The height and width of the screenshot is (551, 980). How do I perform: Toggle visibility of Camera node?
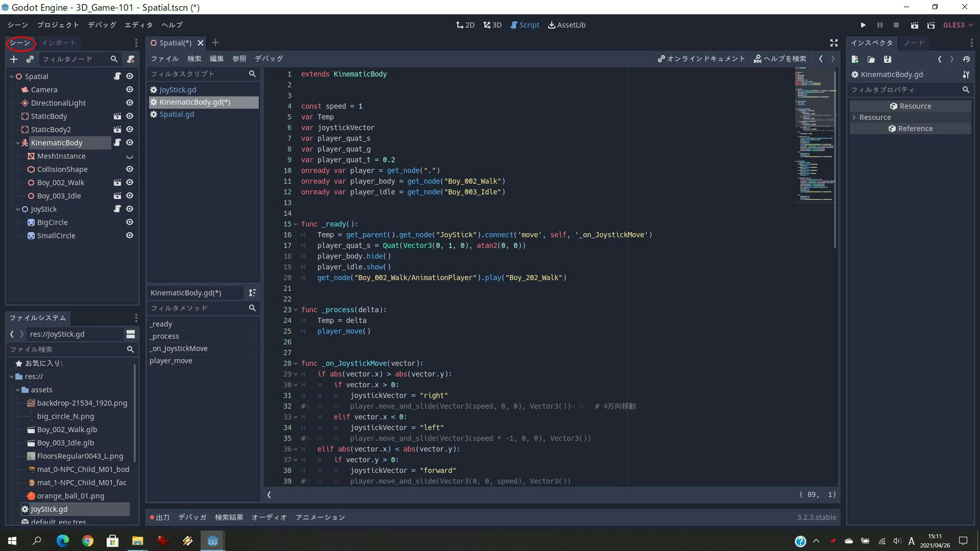coord(130,90)
